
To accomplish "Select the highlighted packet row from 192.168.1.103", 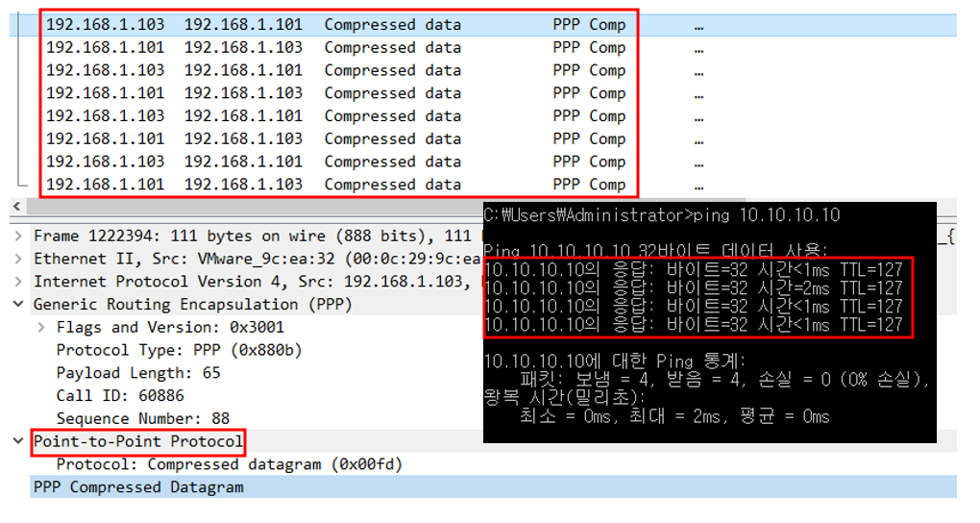I will [482, 25].
